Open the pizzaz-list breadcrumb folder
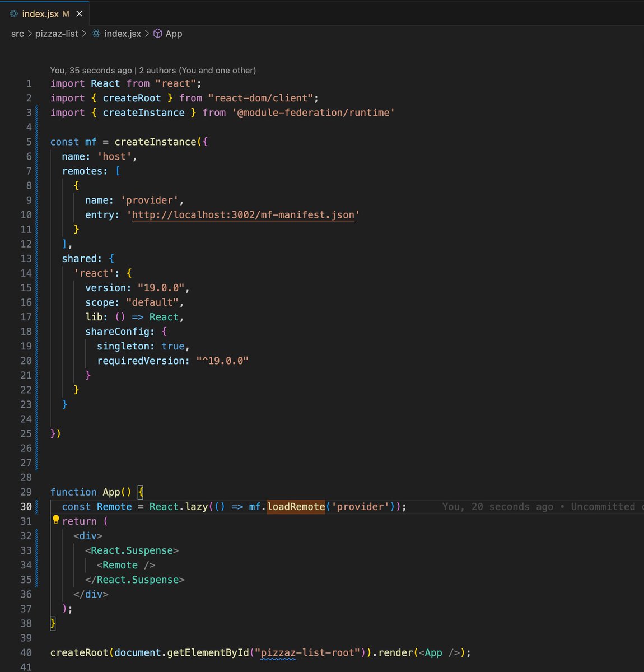The width and height of the screenshot is (644, 672). [x=57, y=34]
